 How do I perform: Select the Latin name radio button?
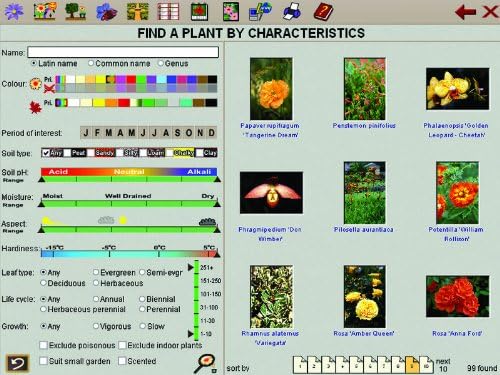pyautogui.click(x=34, y=63)
